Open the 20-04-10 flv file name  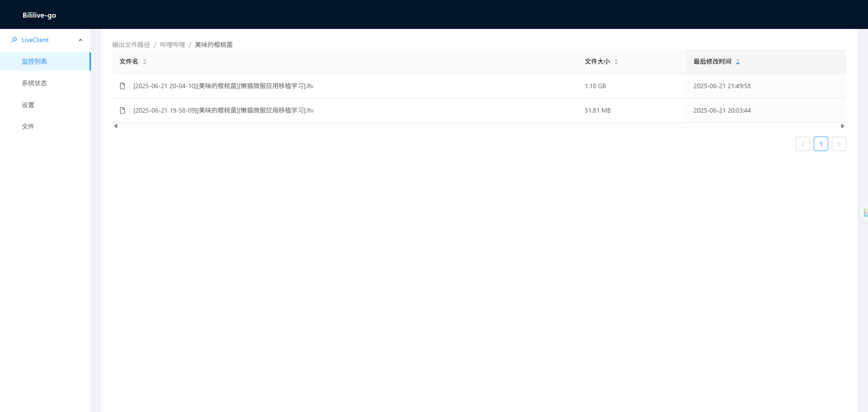(x=223, y=86)
